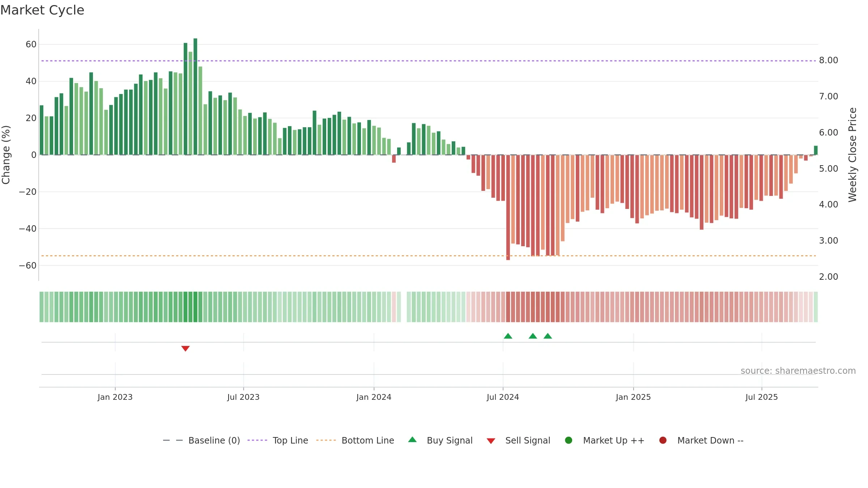868x488 pixels.
Task: Click the Jul 2024 axis label
Action: tap(503, 397)
